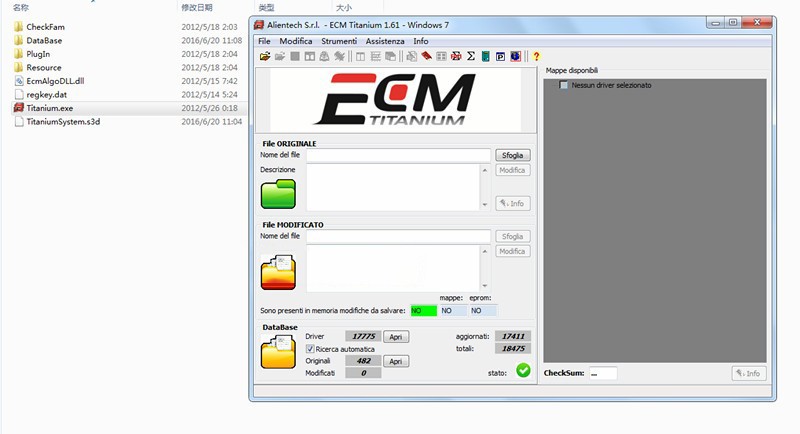
Task: Click the blue P toolbar icon
Action: pyautogui.click(x=500, y=56)
